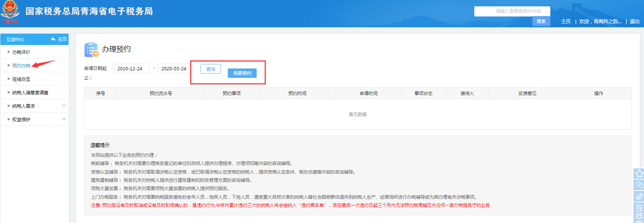644x223 pixels.
Task: Open 在线交互 in sidebar
Action: (x=21, y=79)
